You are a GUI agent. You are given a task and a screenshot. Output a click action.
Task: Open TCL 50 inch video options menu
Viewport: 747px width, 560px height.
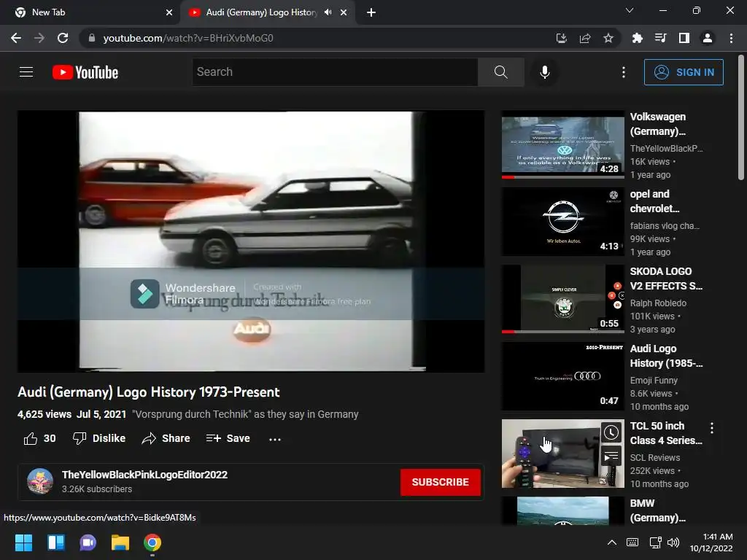click(712, 427)
